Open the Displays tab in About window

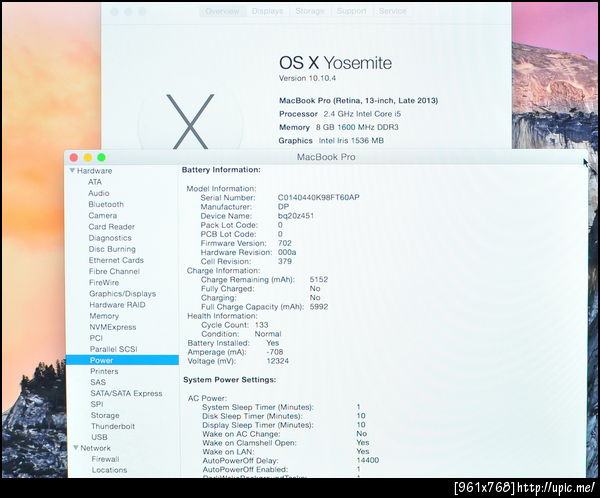(x=267, y=11)
